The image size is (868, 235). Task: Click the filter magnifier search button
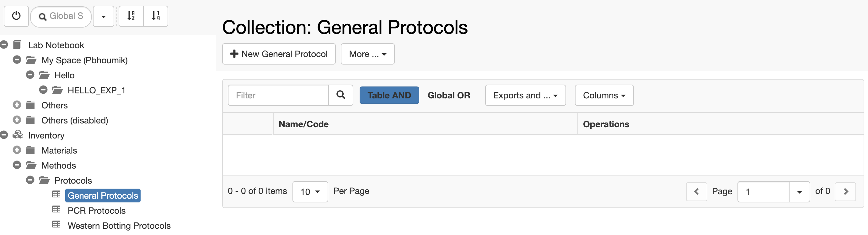pos(341,95)
